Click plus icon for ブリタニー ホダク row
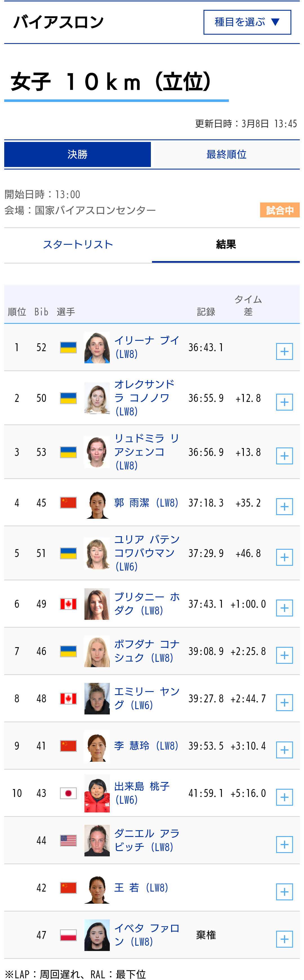 pyautogui.click(x=284, y=608)
